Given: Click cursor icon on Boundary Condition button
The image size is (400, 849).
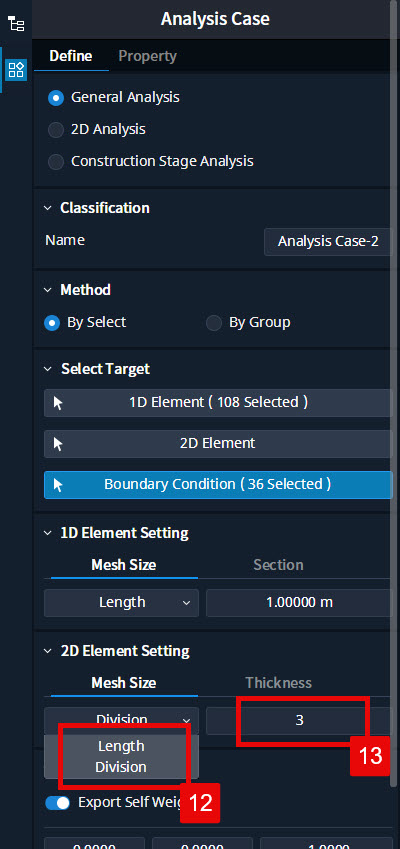Looking at the screenshot, I should point(58,485).
